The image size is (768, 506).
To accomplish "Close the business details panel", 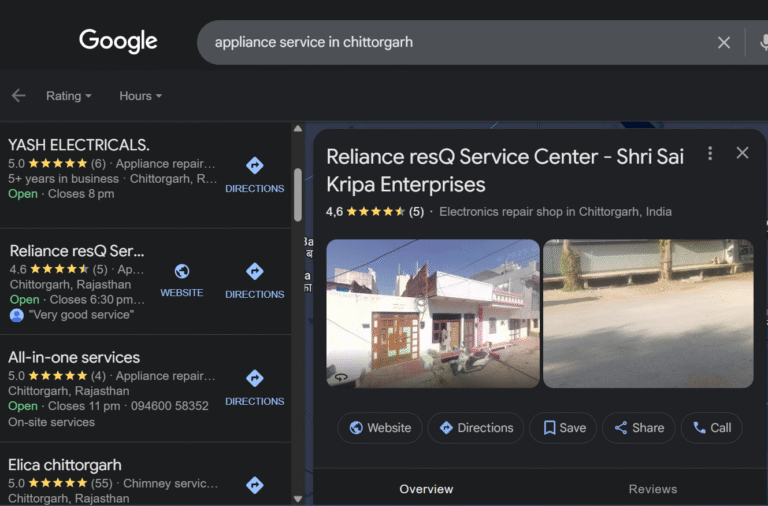I will pos(742,153).
